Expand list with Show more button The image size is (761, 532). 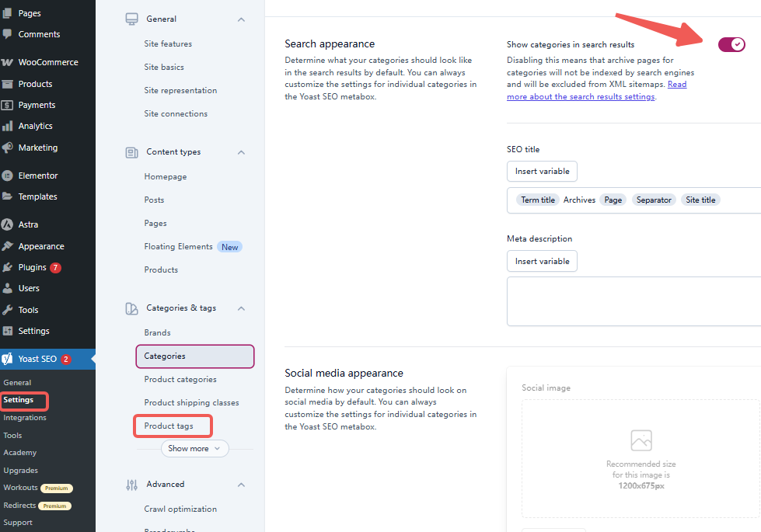coord(194,448)
